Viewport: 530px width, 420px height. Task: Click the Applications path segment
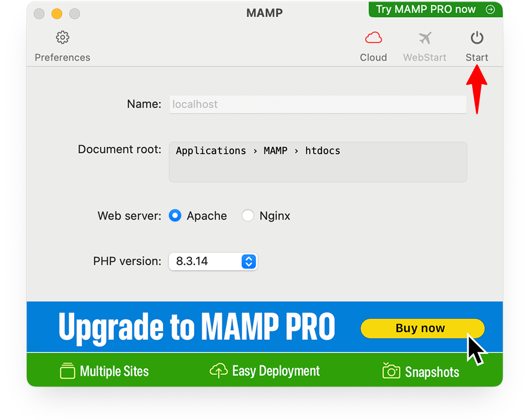pyautogui.click(x=211, y=151)
